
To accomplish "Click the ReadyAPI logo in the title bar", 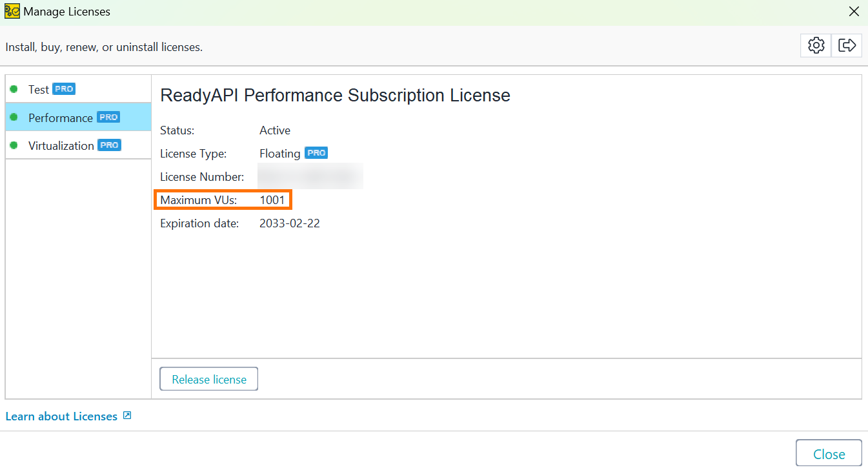I will (x=11, y=11).
